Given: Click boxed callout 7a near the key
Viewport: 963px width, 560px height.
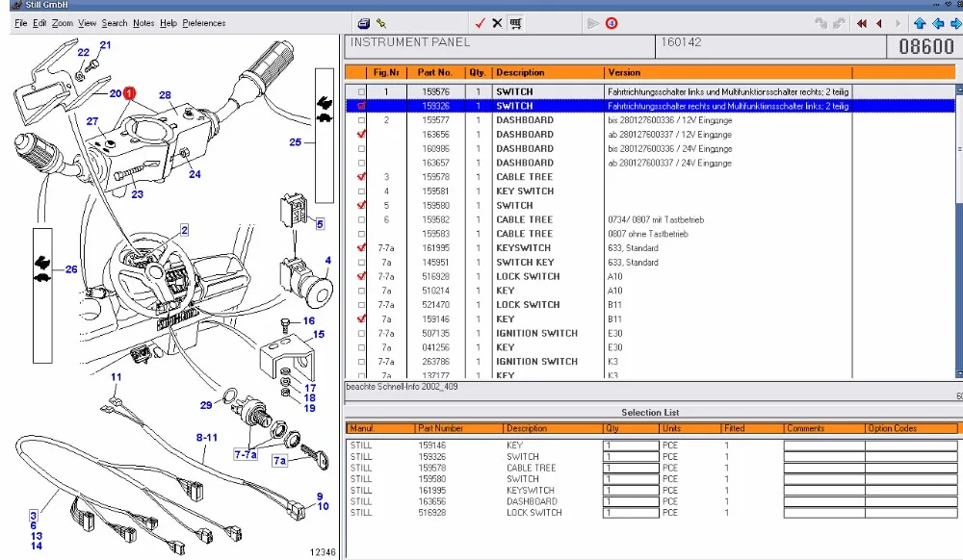Looking at the screenshot, I should [x=279, y=460].
